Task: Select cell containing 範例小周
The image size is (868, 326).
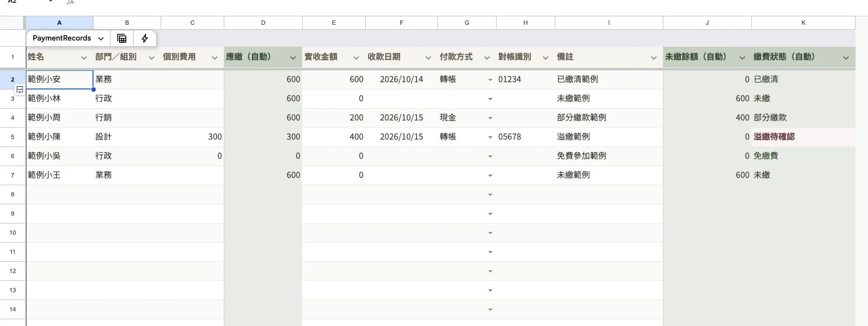Action: pyautogui.click(x=60, y=118)
